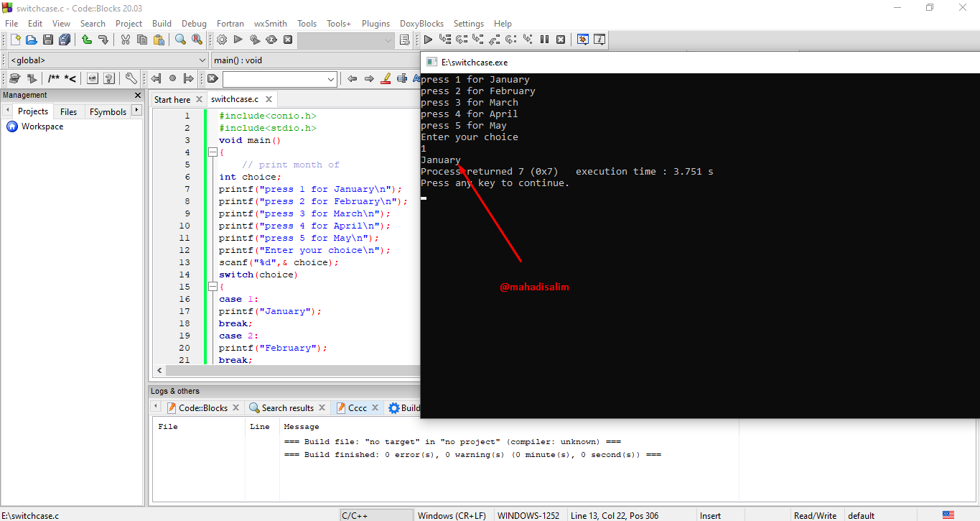Cut selection with the scissors icon
This screenshot has height=521, width=980.
click(126, 40)
